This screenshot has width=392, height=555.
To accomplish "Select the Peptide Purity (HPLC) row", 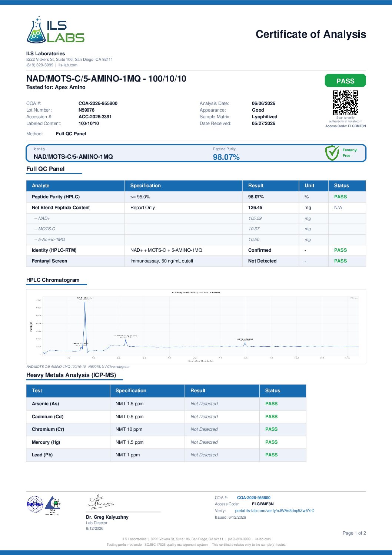I will 196,197.
